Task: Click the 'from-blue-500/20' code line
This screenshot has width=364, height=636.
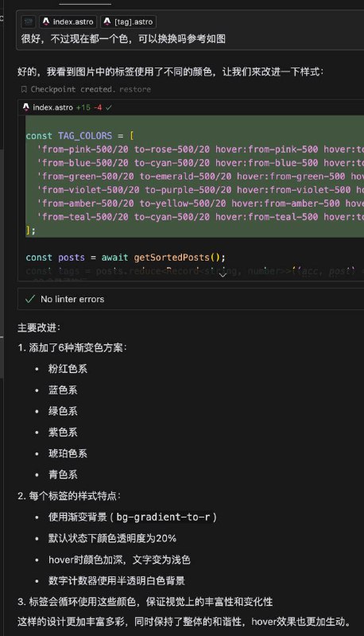Action: (x=200, y=163)
